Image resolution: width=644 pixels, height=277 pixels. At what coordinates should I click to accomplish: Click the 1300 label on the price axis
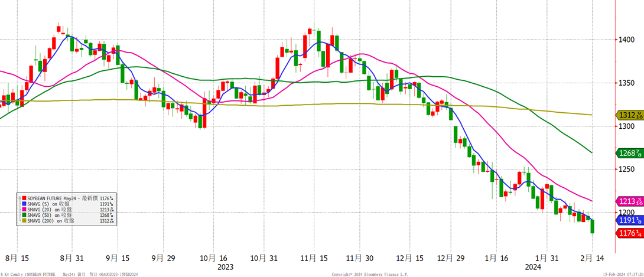coord(626,126)
